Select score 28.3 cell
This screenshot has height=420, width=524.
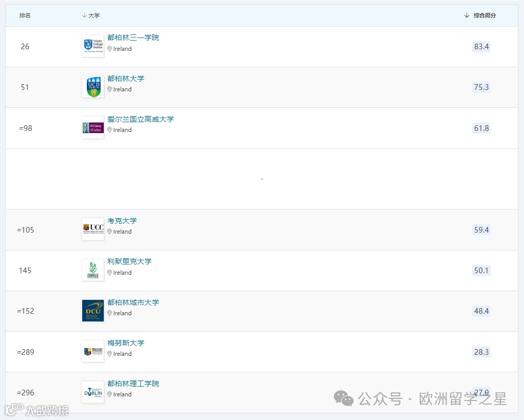click(x=481, y=352)
